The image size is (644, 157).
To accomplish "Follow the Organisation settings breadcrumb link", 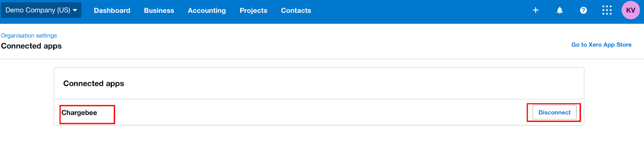I will pos(29,36).
